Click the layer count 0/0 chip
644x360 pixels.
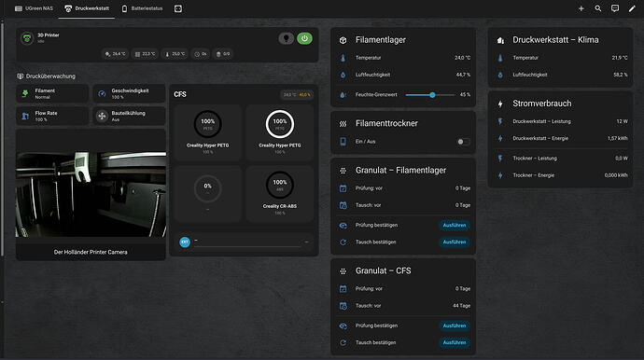click(223, 54)
